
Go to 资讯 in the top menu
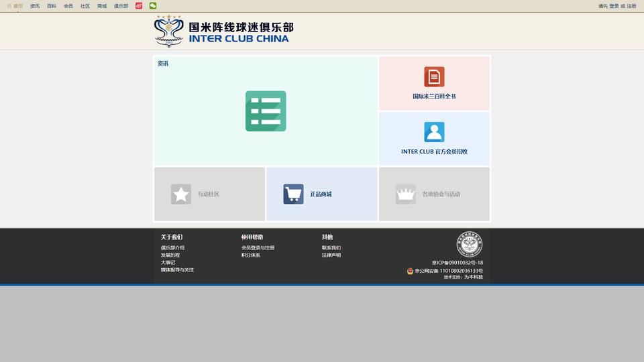[x=35, y=6]
